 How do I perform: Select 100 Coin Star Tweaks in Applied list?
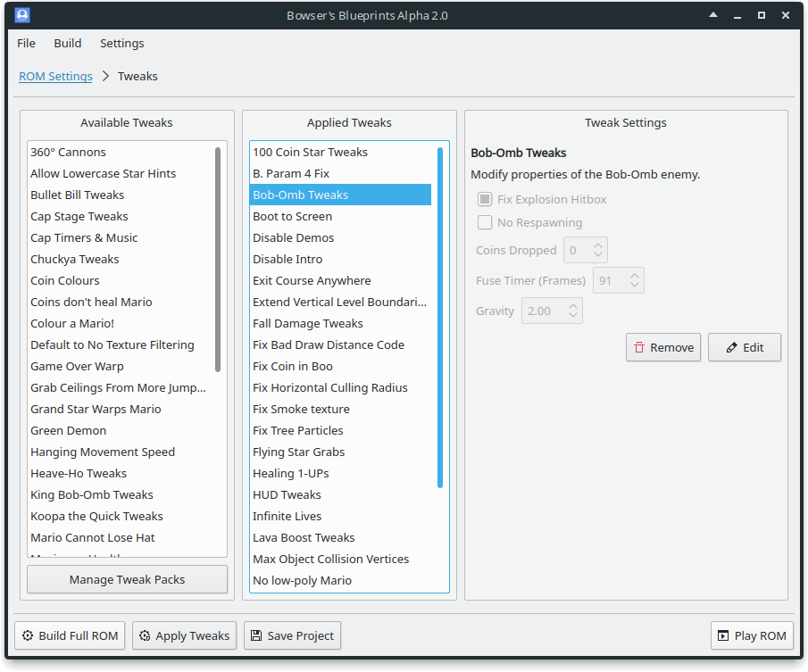click(x=341, y=152)
